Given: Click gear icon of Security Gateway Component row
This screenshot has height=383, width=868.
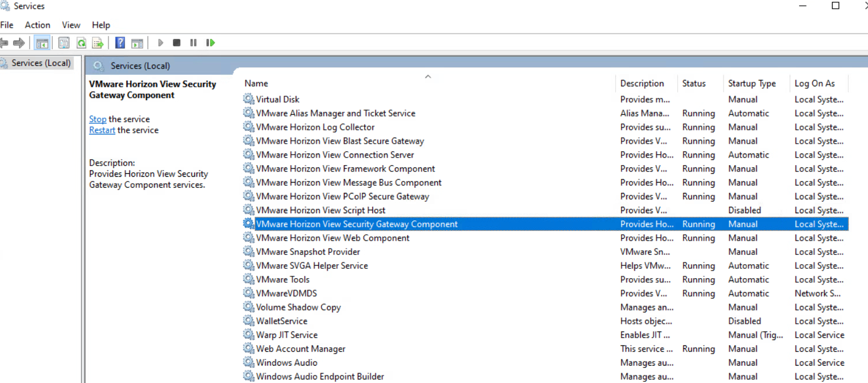Looking at the screenshot, I should click(x=249, y=224).
